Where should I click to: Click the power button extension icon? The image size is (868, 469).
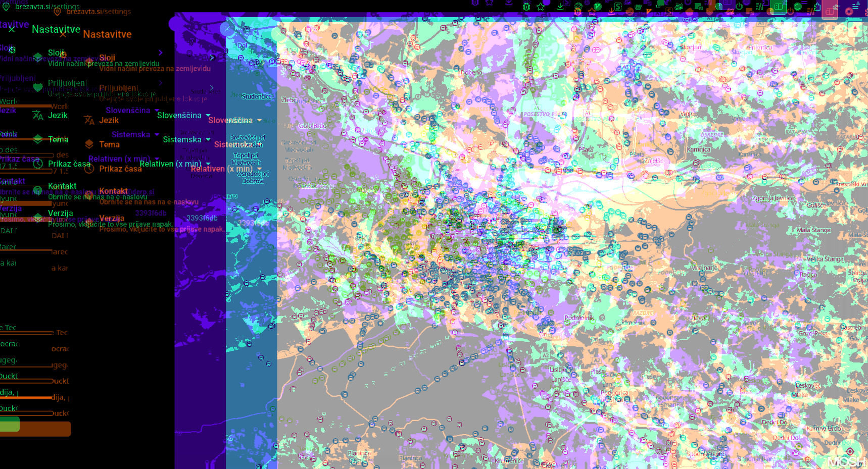739,7
